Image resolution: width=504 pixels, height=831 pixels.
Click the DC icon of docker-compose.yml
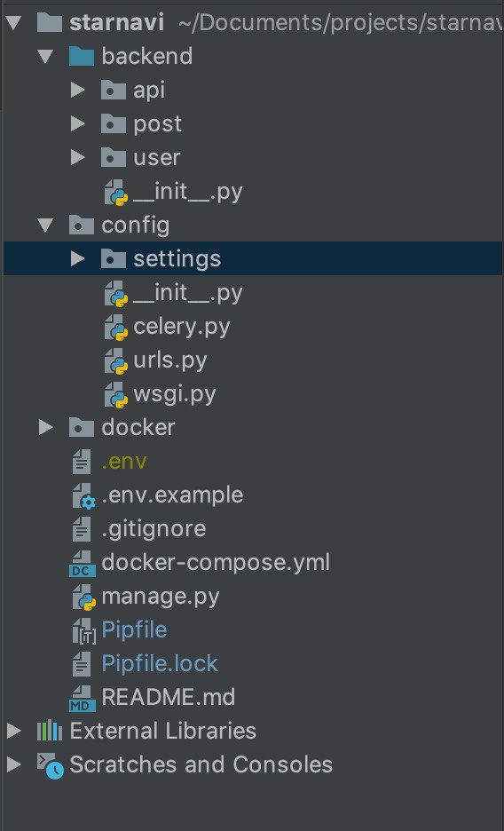click(83, 563)
